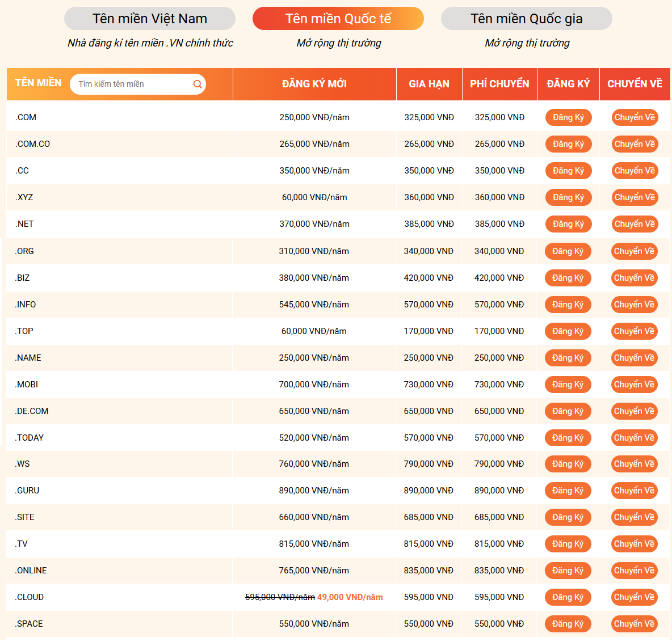Register a .TODAY domain
This screenshot has width=672, height=642.
pos(568,438)
